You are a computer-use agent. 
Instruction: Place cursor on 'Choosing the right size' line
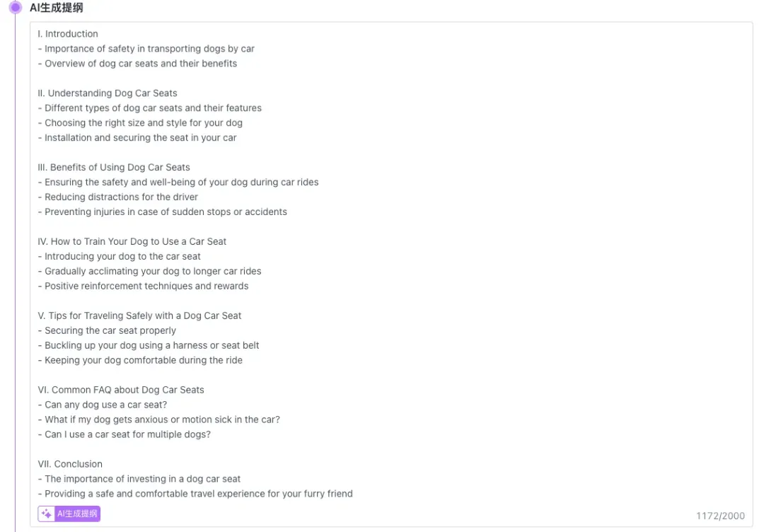tap(144, 123)
